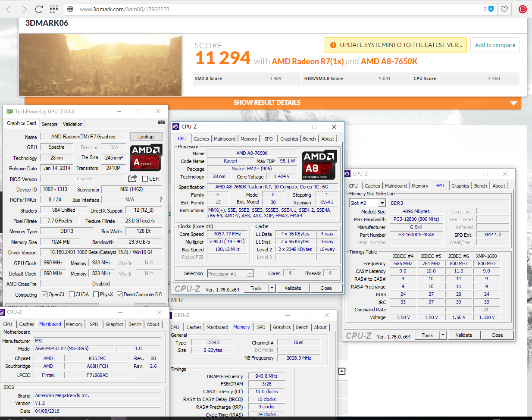Click AMD A8-7650K link in score heading
The image size is (532, 420).
389,61
